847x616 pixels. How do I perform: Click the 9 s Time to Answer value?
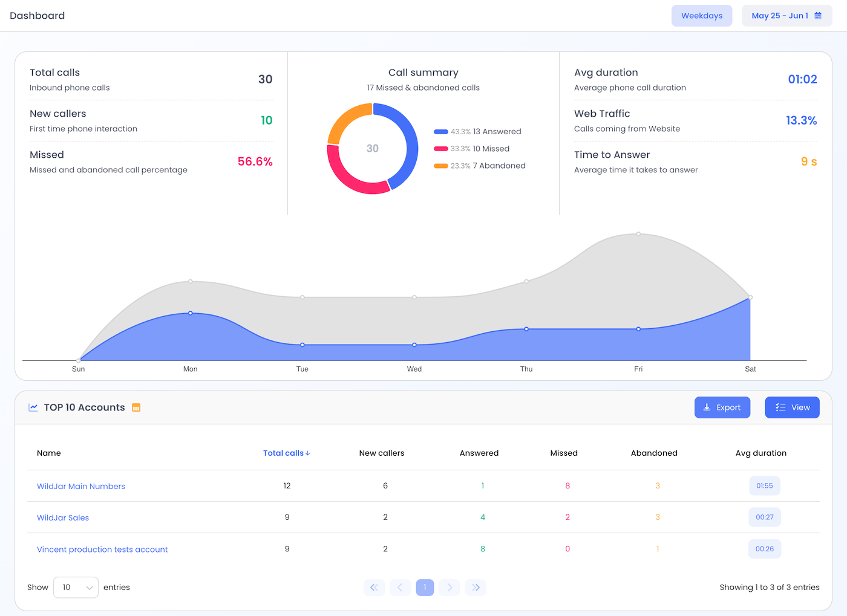tap(809, 161)
